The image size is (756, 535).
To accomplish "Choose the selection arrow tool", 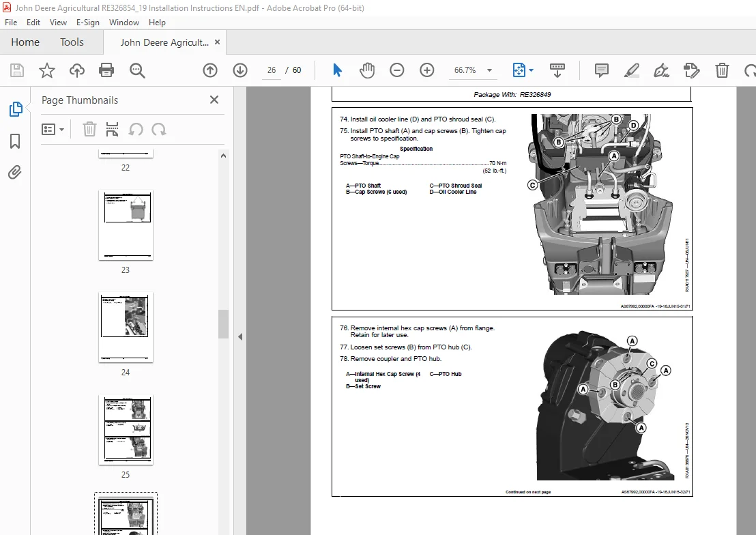I will click(x=337, y=70).
